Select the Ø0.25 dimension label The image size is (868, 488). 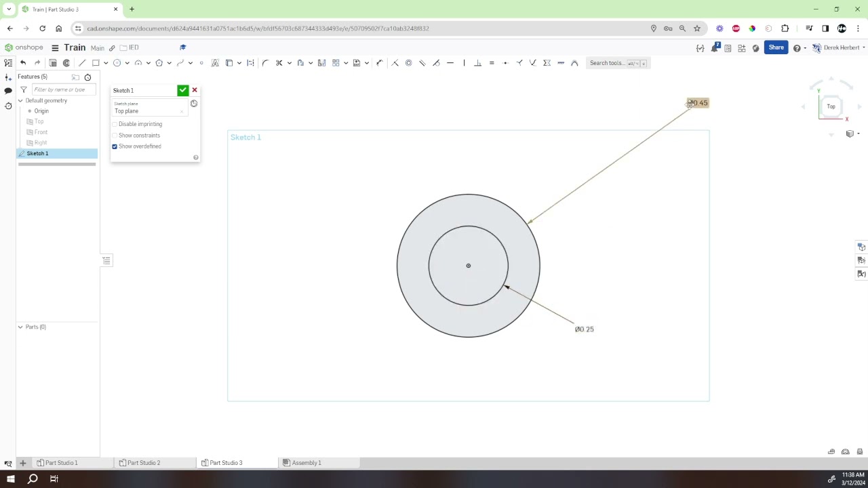tap(584, 329)
